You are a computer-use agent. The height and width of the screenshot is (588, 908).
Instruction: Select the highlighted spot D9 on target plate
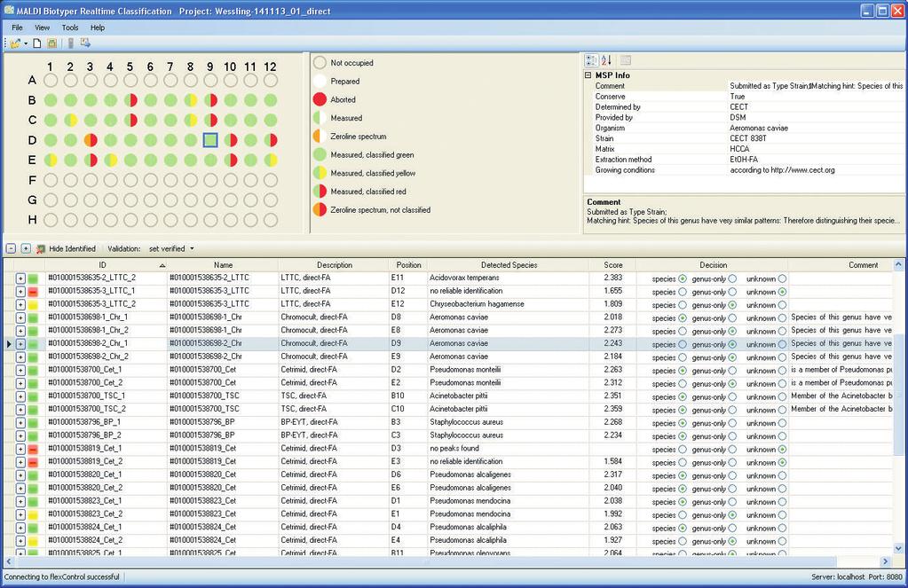[210, 140]
